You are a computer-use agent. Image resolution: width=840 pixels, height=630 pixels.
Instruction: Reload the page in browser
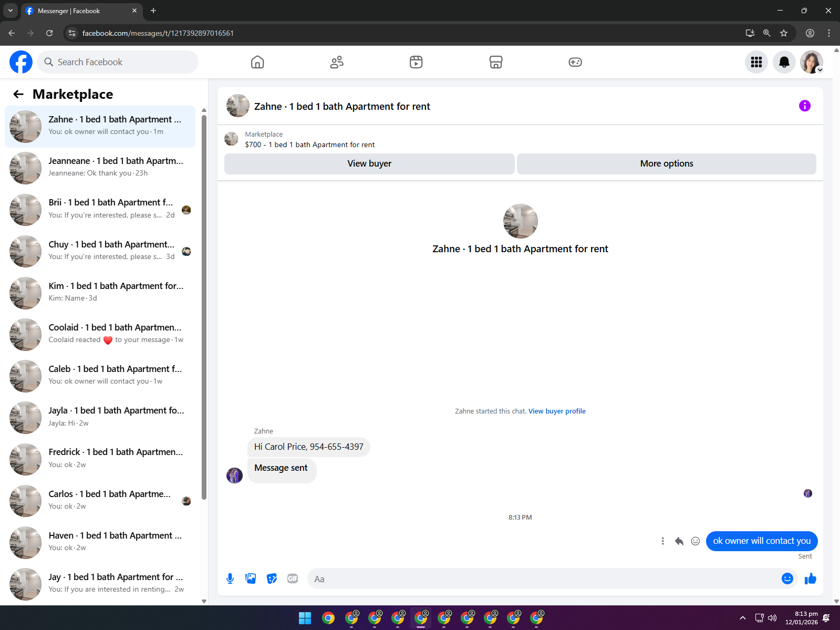pos(49,33)
